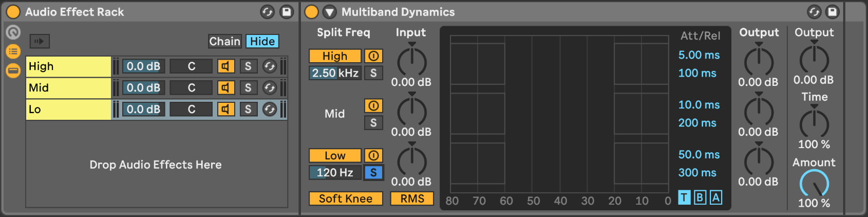Solo the Lo chain
Screen dimensions: 868x217
tap(248, 110)
